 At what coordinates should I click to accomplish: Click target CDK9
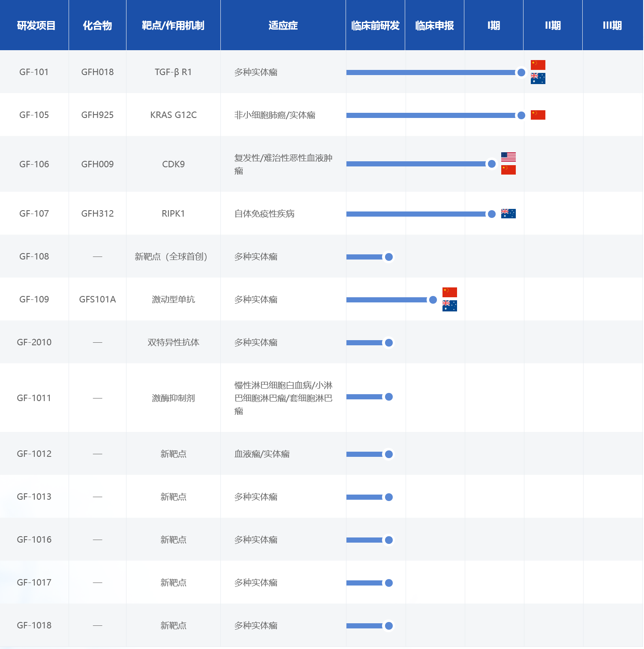coord(173,164)
